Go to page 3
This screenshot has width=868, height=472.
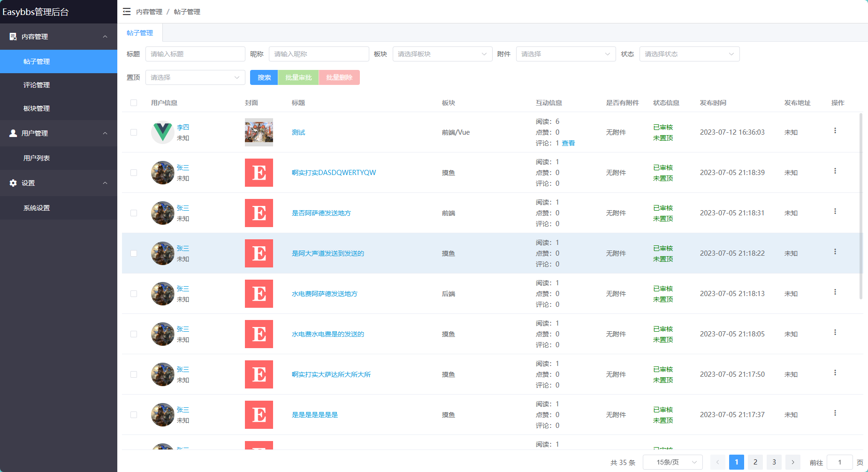[774, 462]
